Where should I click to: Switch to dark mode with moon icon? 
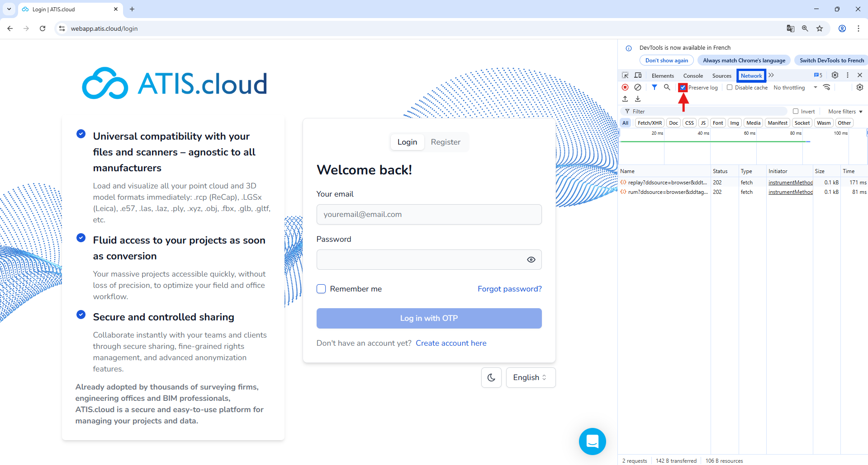pos(491,377)
